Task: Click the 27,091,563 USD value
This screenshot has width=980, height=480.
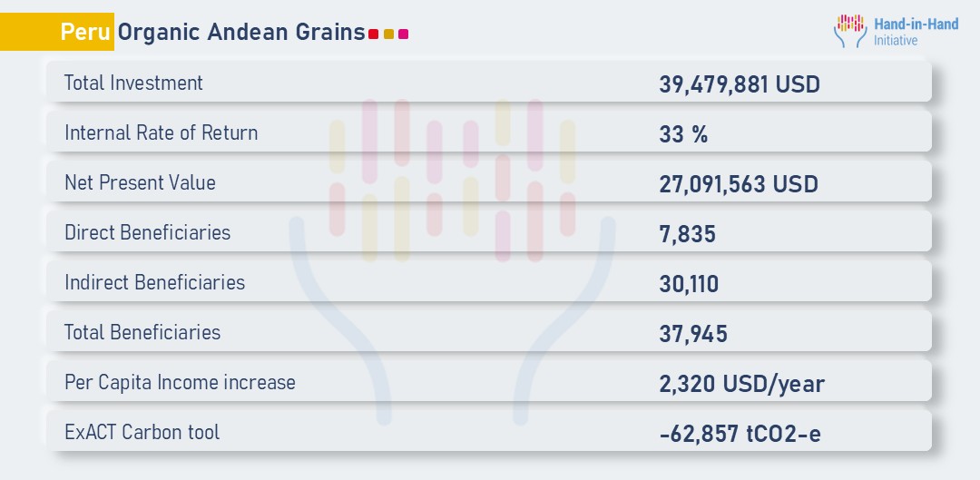Action: [739, 184]
